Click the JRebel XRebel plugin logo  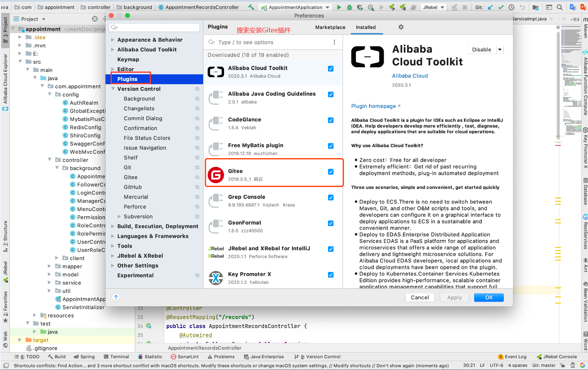tap(216, 252)
